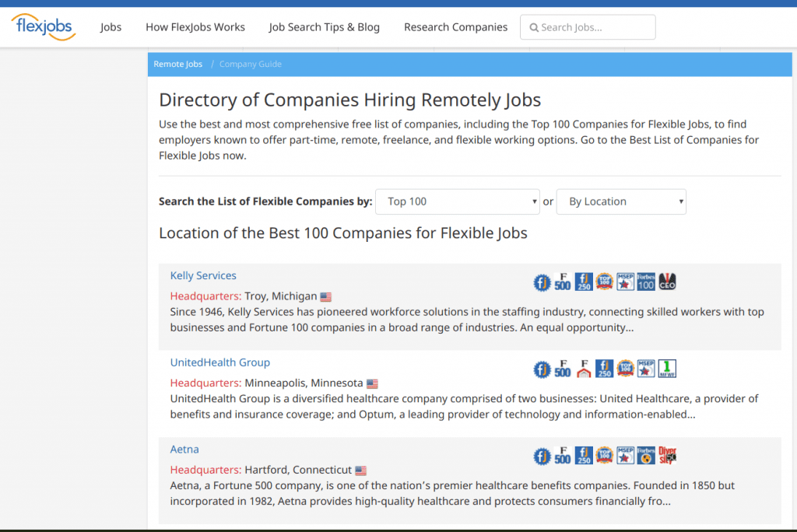Image resolution: width=797 pixels, height=532 pixels.
Task: Open the Aetna company link
Action: [x=184, y=450]
